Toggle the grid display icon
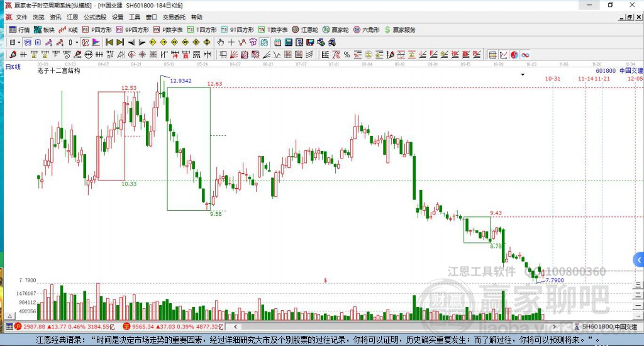The height and width of the screenshot is (346, 644). click(x=492, y=55)
